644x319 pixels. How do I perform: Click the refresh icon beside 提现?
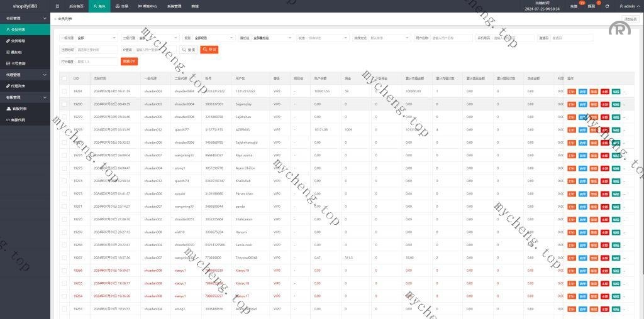pos(607,6)
